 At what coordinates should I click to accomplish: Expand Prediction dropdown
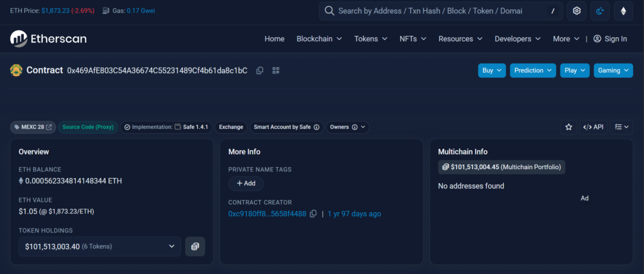pos(533,70)
